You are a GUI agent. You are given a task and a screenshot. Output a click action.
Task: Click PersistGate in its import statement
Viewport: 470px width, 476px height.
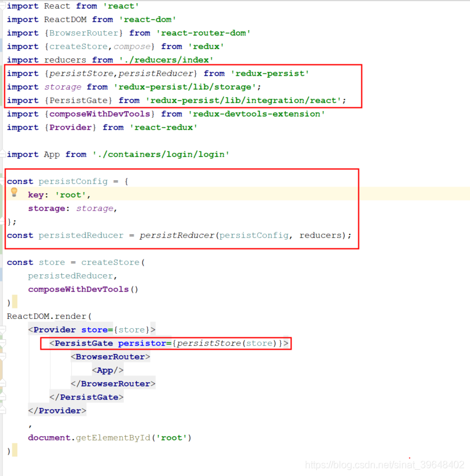point(79,101)
